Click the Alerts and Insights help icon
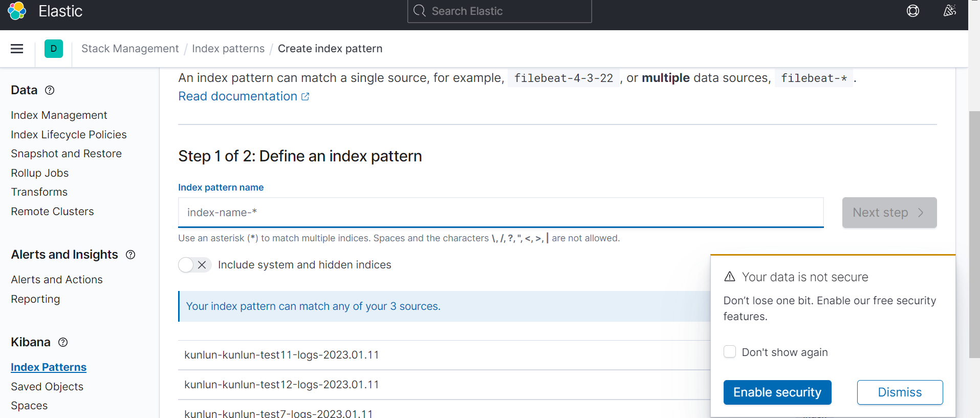This screenshot has height=418, width=980. point(130,255)
